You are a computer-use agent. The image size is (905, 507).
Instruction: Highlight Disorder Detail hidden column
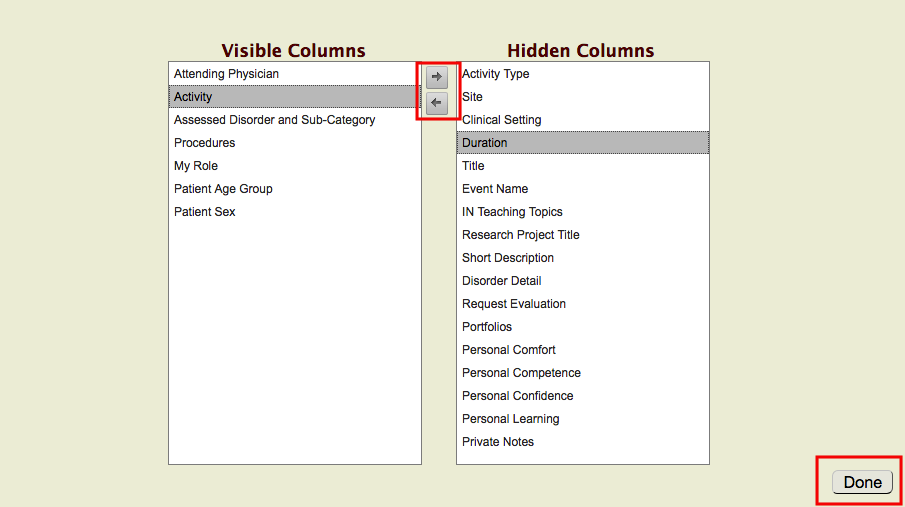point(583,281)
